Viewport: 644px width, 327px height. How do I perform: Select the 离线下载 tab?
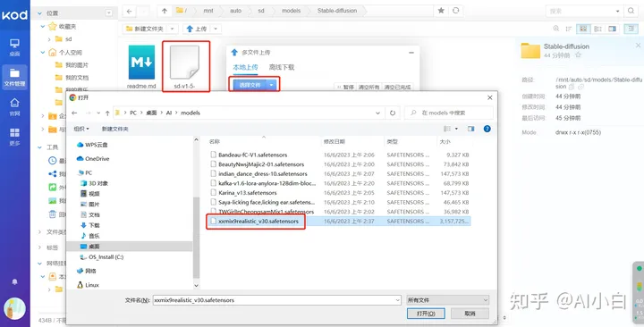tap(282, 67)
